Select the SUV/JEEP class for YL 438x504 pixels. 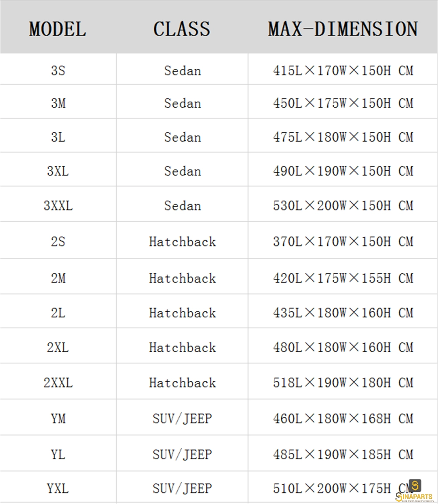182,455
